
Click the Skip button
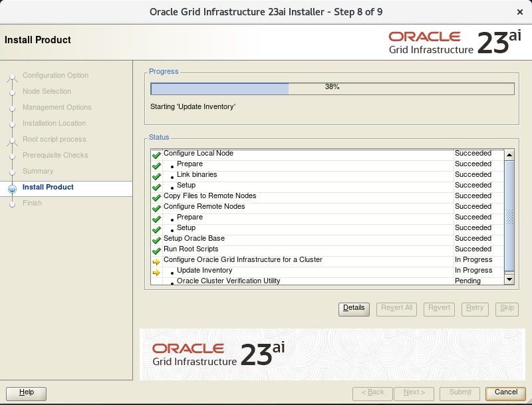pyautogui.click(x=507, y=309)
